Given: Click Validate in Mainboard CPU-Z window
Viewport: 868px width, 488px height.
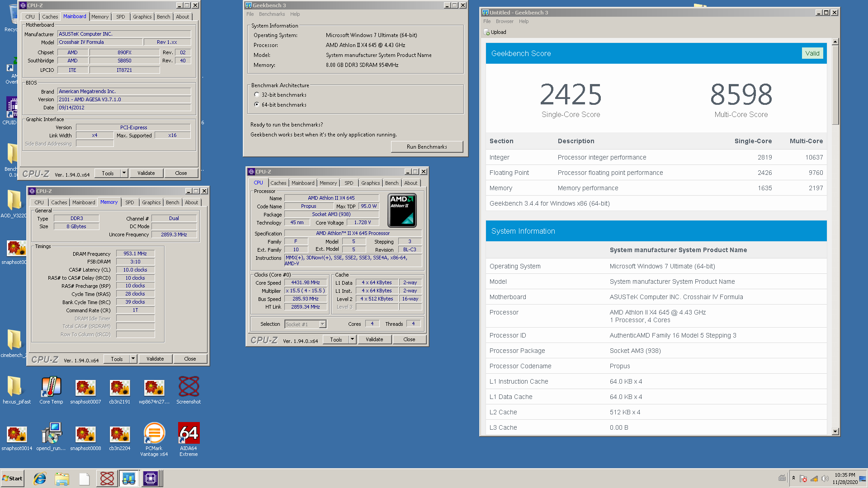Looking at the screenshot, I should click(146, 173).
